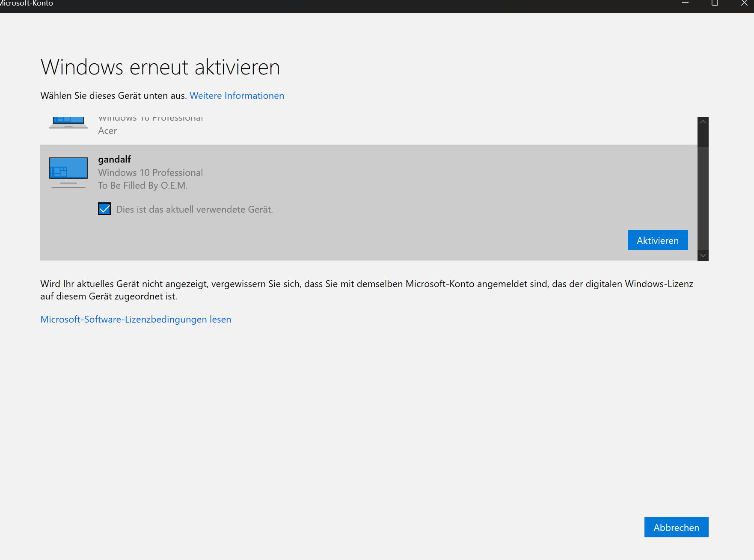Click the Acer laptop device icon
Screen dimensions: 754x560
click(x=68, y=123)
